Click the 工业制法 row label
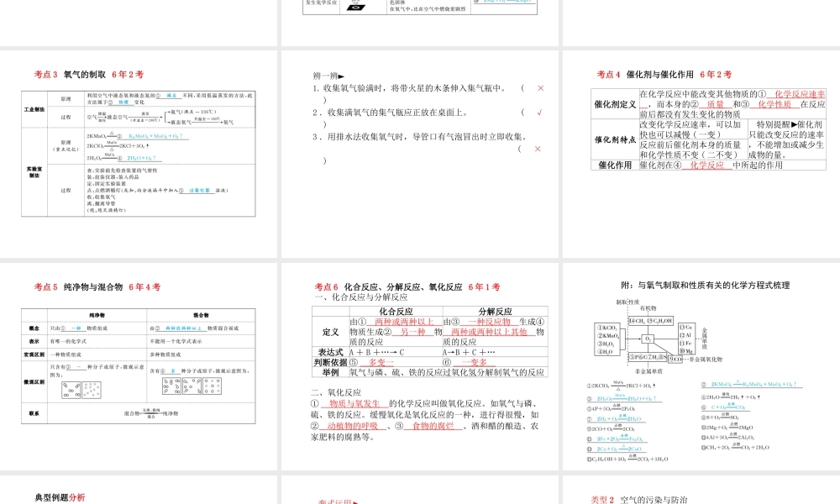Viewport: 840px width, 504px height. click(x=34, y=109)
